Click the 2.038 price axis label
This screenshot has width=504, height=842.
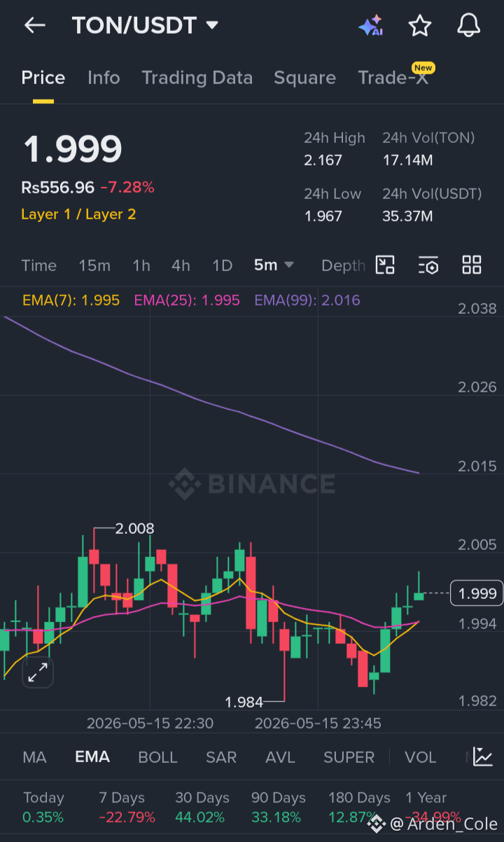pyautogui.click(x=477, y=309)
